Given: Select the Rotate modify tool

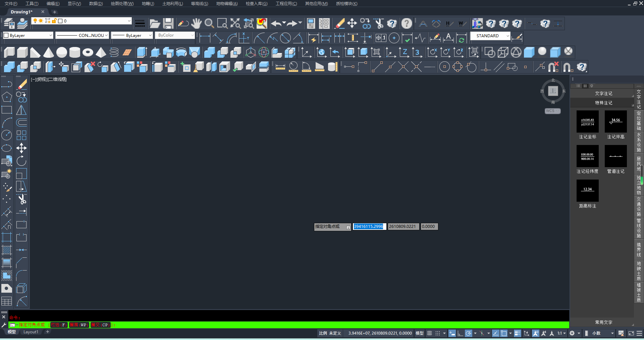Looking at the screenshot, I should pyautogui.click(x=21, y=161).
